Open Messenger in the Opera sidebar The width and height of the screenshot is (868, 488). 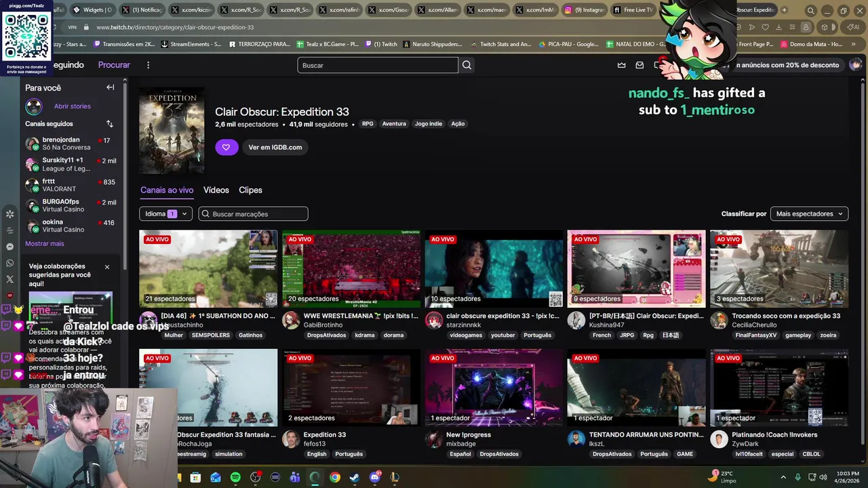tap(9, 247)
